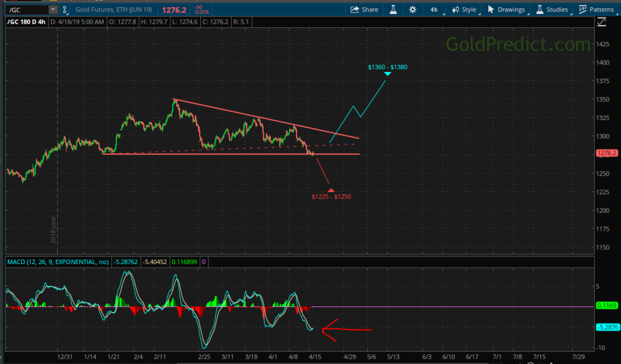Click the flask icon next to Share

(393, 10)
